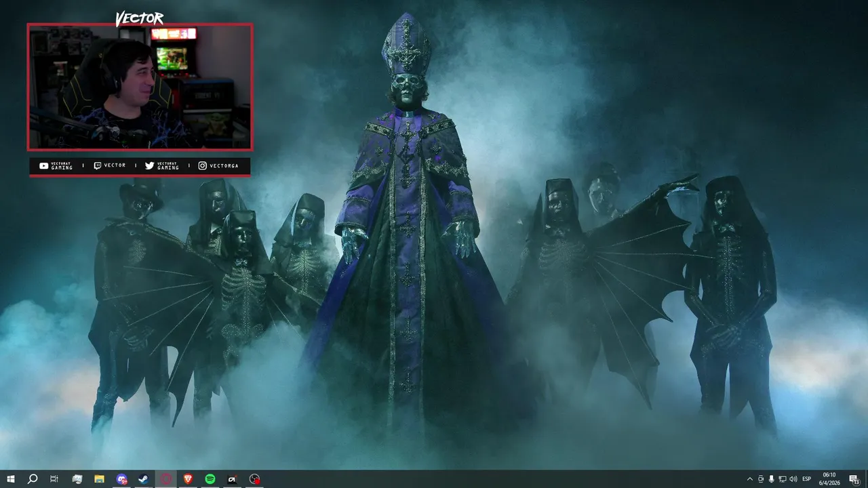Screen dimensions: 868x488
Task: Open Task View from the taskbar
Action: click(54, 479)
